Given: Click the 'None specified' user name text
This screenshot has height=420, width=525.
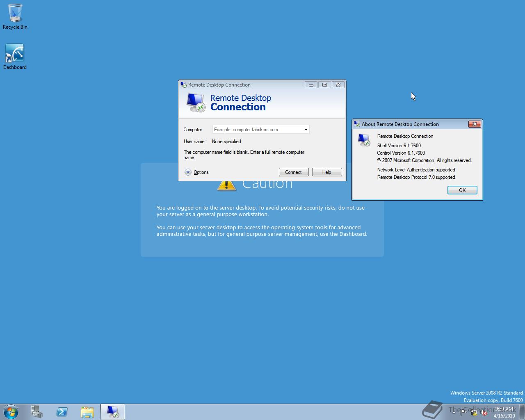Looking at the screenshot, I should coord(226,142).
